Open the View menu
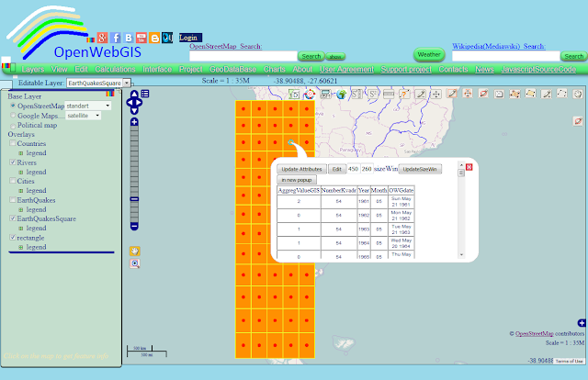Viewport: 588px width, 380px height. (59, 70)
